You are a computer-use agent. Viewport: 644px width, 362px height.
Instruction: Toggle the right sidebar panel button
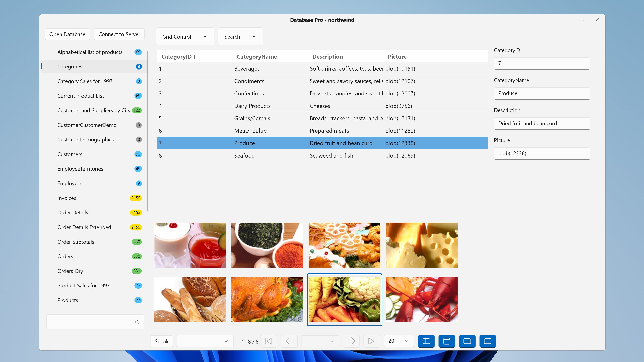pos(487,341)
